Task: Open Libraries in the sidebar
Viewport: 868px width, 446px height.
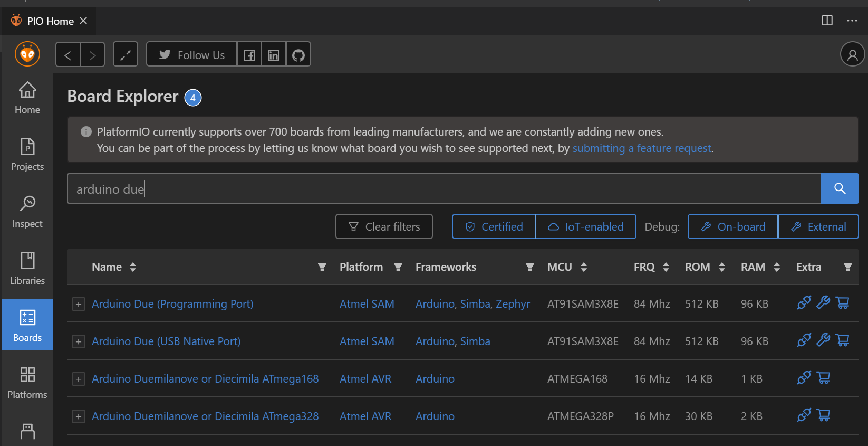Action: tap(27, 268)
